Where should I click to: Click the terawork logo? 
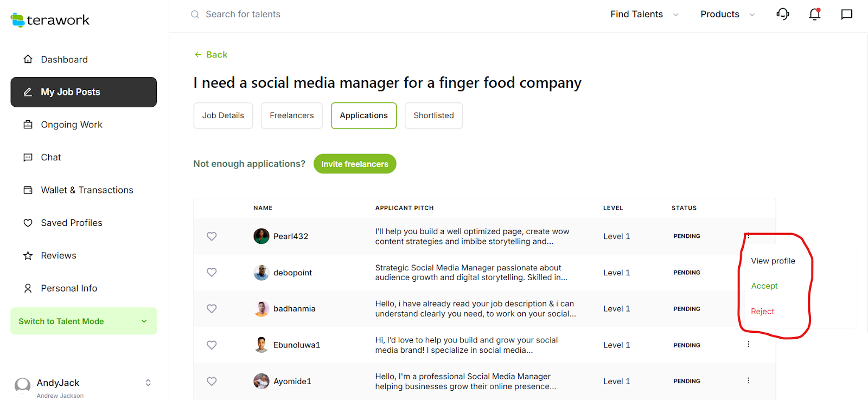point(50,20)
